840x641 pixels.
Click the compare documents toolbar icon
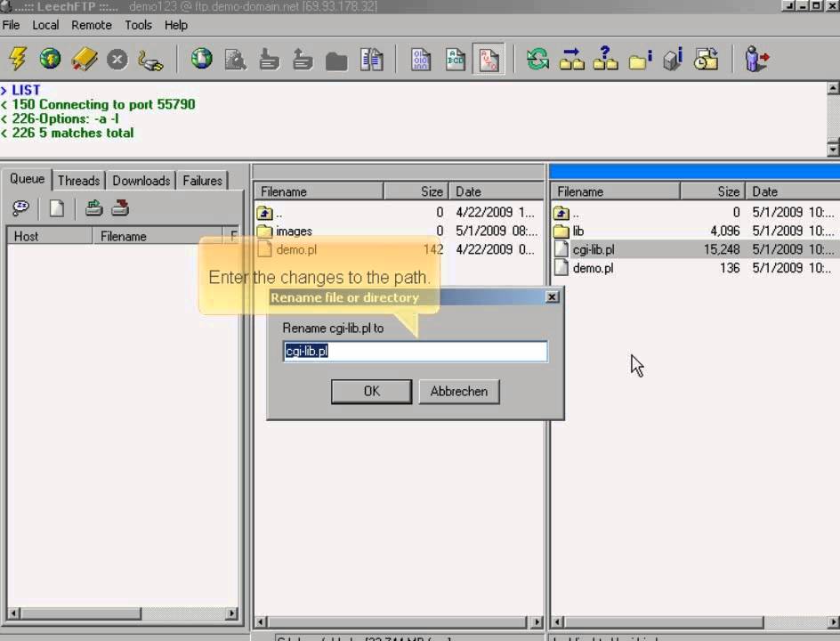(371, 60)
